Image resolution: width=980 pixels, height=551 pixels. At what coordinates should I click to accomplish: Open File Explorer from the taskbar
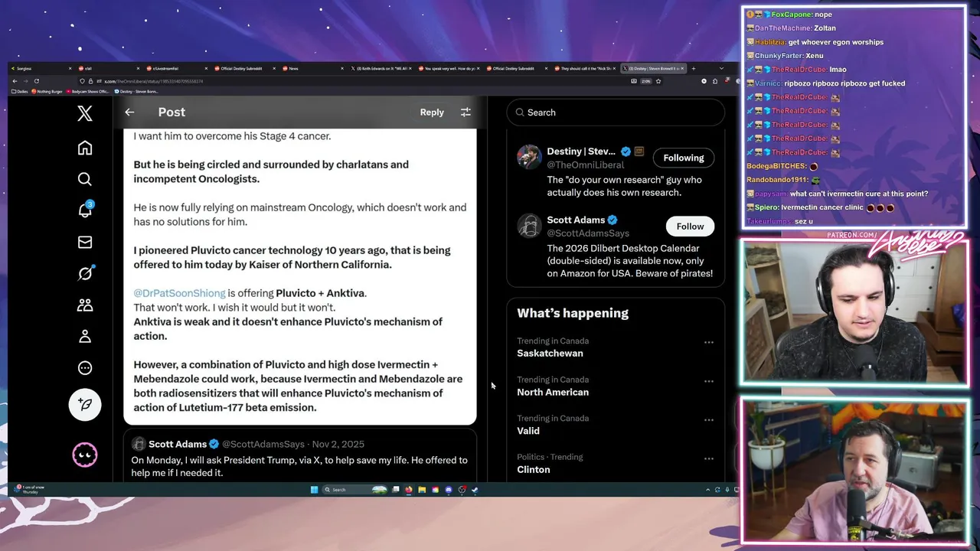tap(422, 490)
